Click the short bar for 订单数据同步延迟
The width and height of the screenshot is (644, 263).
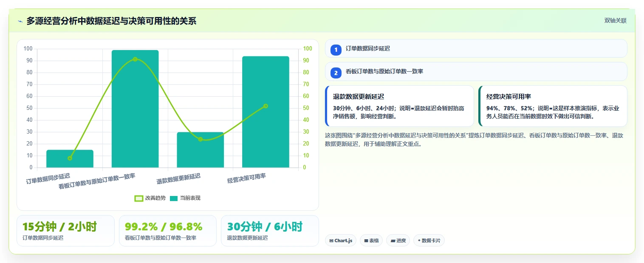[x=70, y=159]
